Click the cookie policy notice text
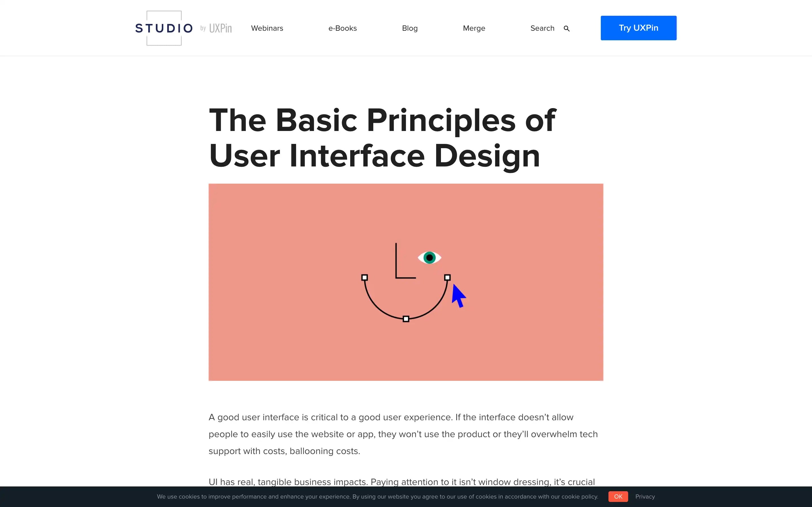Screen dimensions: 812x507 pyautogui.click(x=378, y=497)
